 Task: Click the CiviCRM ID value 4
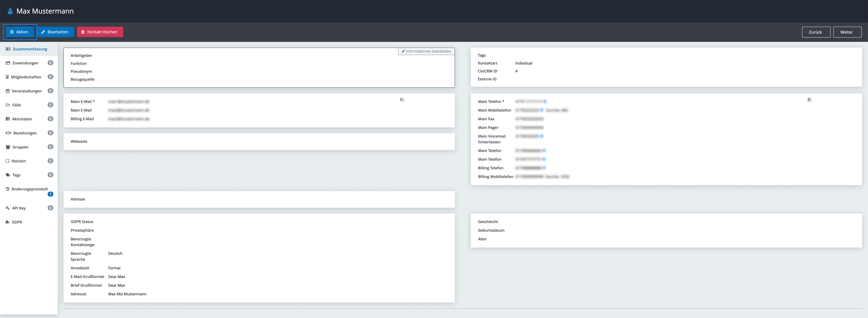[x=516, y=71]
